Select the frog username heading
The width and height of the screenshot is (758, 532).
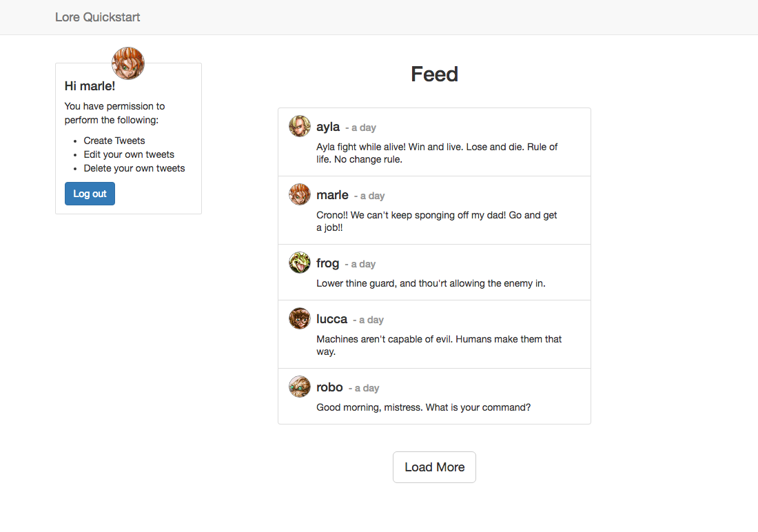tap(328, 263)
